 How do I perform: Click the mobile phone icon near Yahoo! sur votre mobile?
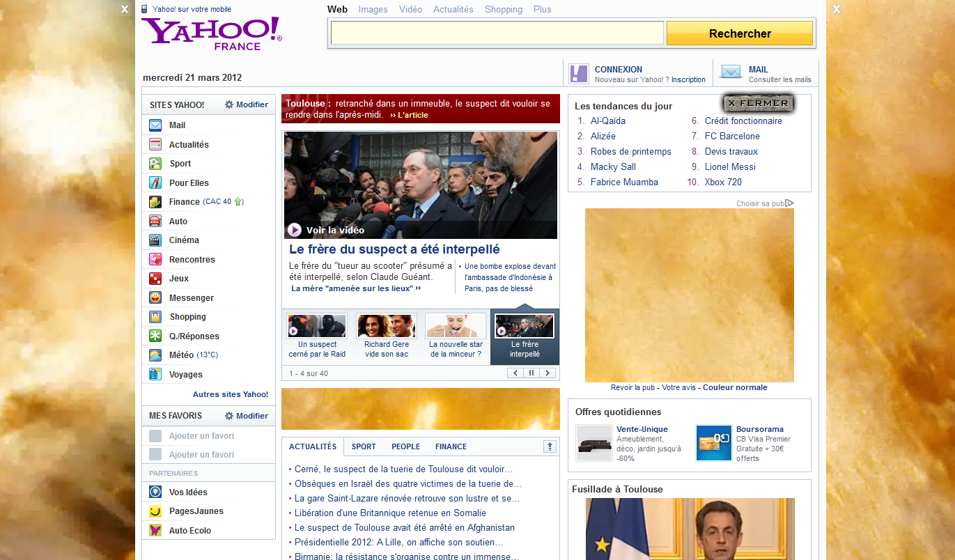point(144,9)
